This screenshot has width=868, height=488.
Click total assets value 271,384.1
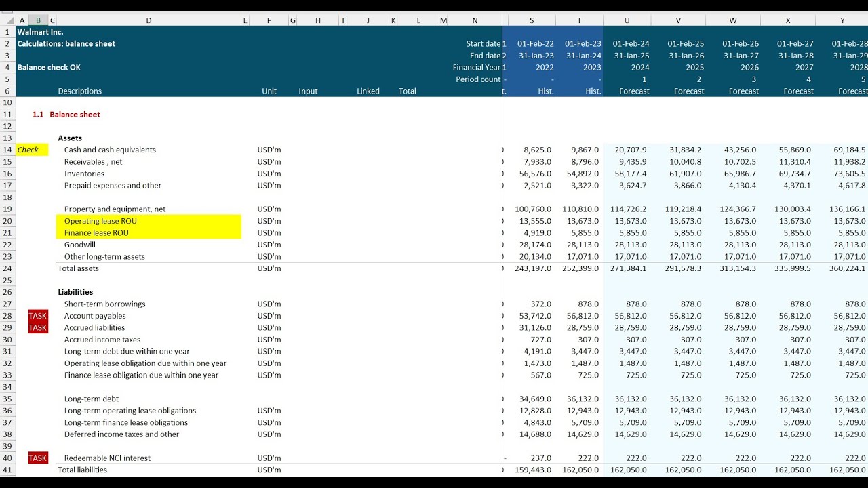(629, 268)
